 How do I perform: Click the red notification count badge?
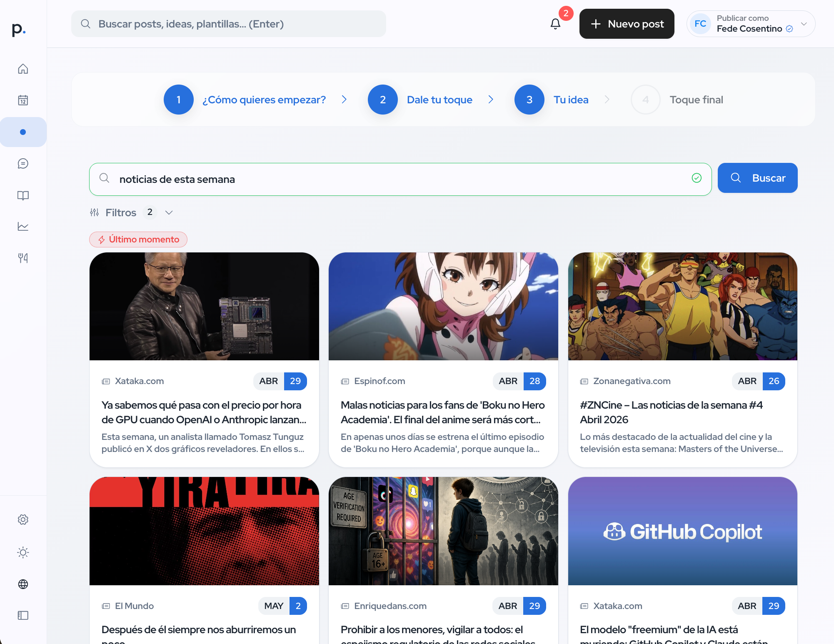pyautogui.click(x=566, y=13)
